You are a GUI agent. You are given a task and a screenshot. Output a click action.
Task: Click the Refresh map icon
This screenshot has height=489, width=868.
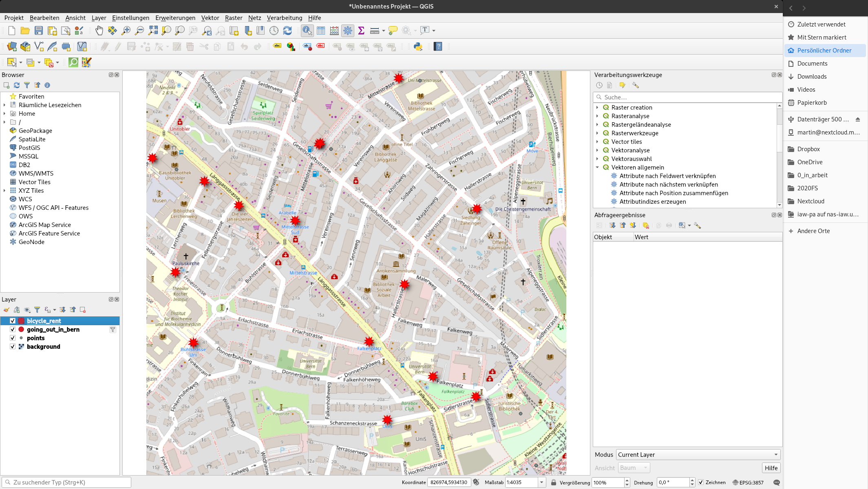[x=287, y=31]
